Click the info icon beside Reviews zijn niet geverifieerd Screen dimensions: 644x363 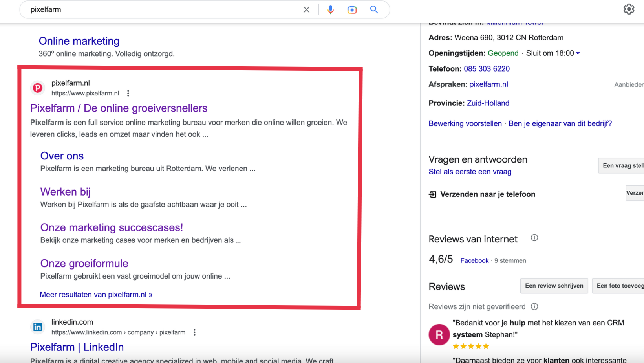point(534,306)
